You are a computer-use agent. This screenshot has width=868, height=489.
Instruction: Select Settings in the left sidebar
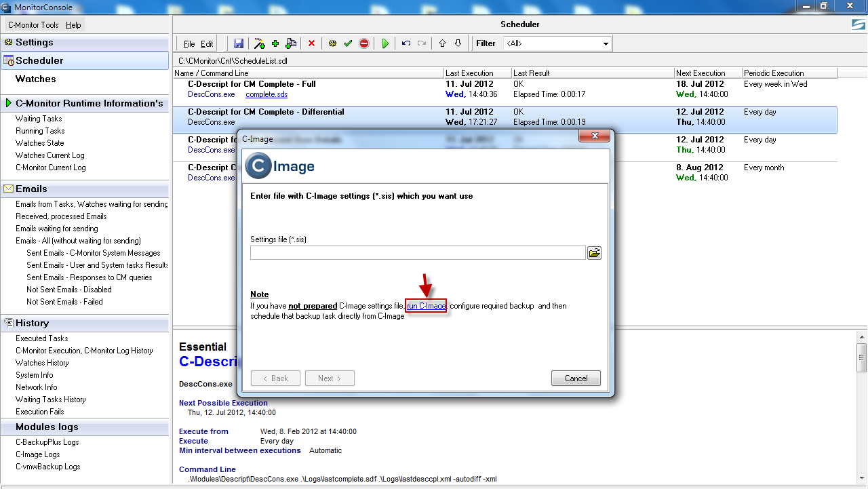click(85, 42)
